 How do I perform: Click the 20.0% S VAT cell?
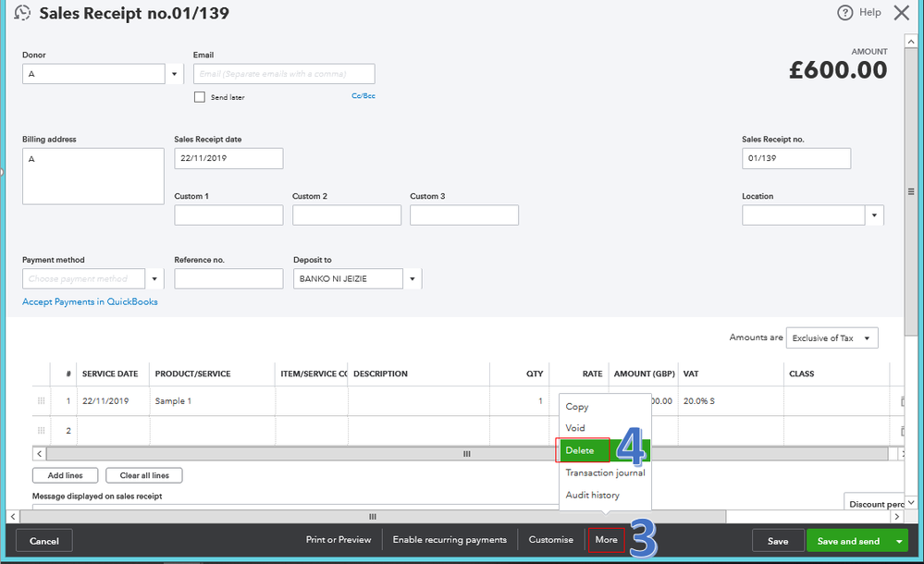click(731, 401)
